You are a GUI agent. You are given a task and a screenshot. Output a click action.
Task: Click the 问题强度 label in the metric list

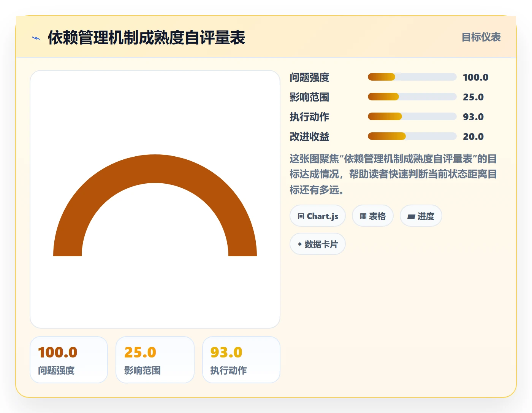[309, 77]
